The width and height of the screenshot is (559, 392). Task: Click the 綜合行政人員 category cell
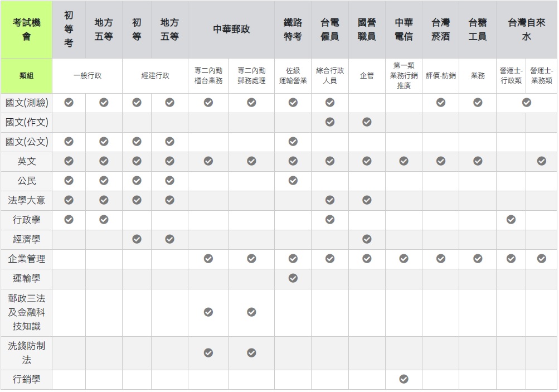(x=330, y=76)
